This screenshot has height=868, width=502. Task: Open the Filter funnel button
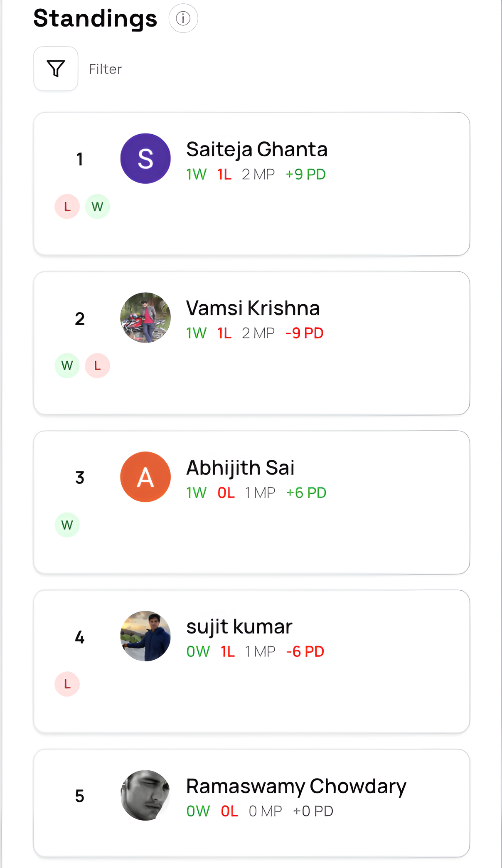[56, 69]
